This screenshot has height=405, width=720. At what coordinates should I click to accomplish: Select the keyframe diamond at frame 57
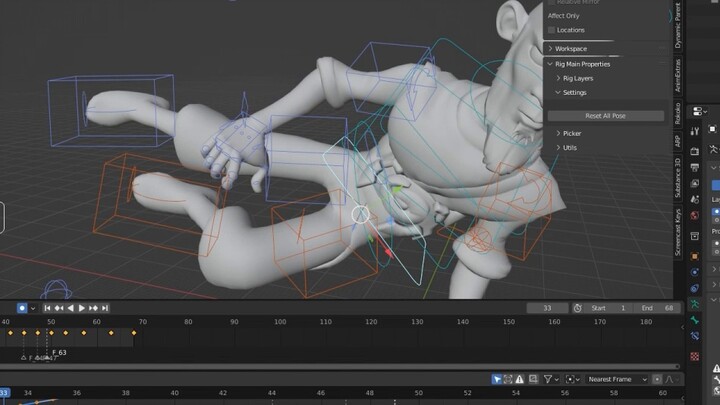[x=84, y=333]
